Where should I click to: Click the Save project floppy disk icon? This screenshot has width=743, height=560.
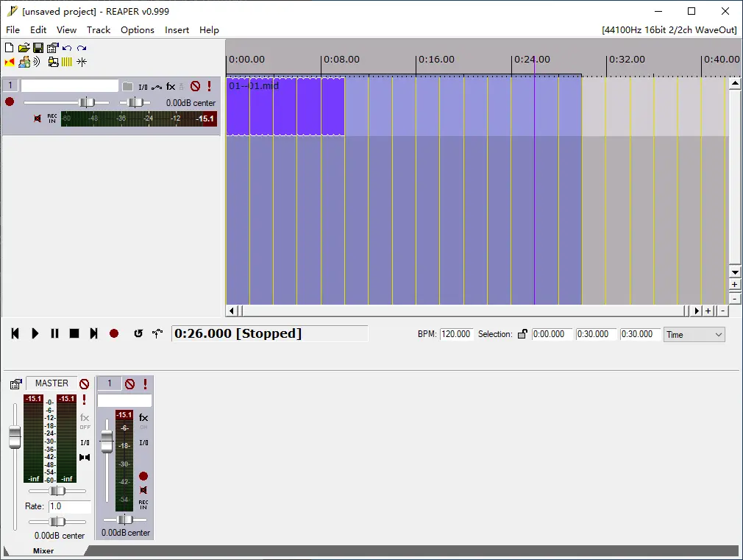tap(38, 48)
